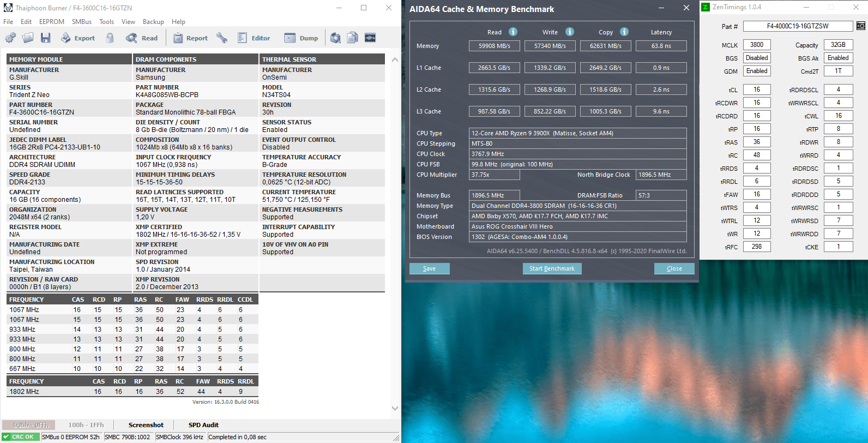Open the Help menu in Thaiphoon Burner

tap(178, 22)
